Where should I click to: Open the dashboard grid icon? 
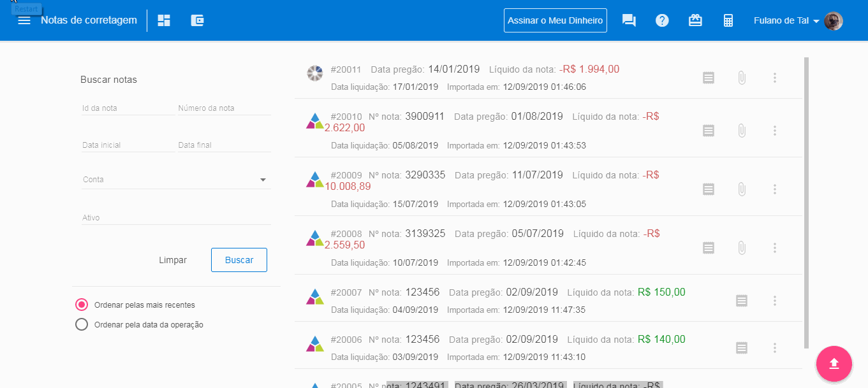(164, 20)
